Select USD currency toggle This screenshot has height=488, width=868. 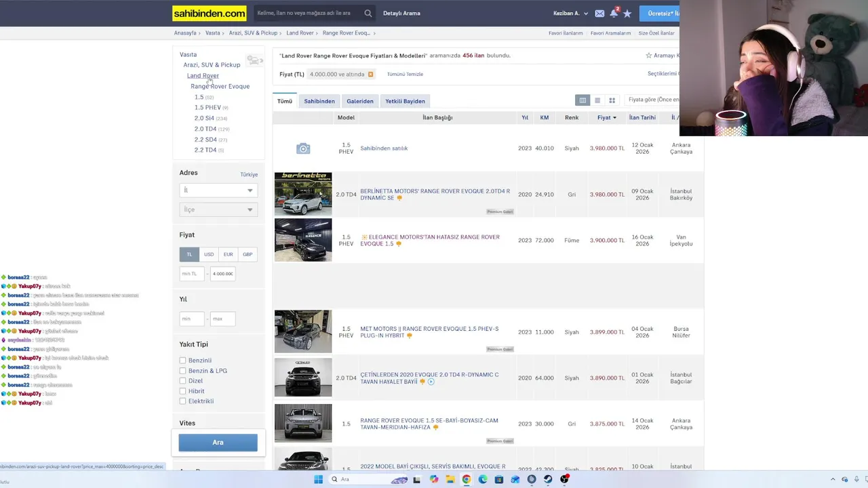tap(209, 254)
